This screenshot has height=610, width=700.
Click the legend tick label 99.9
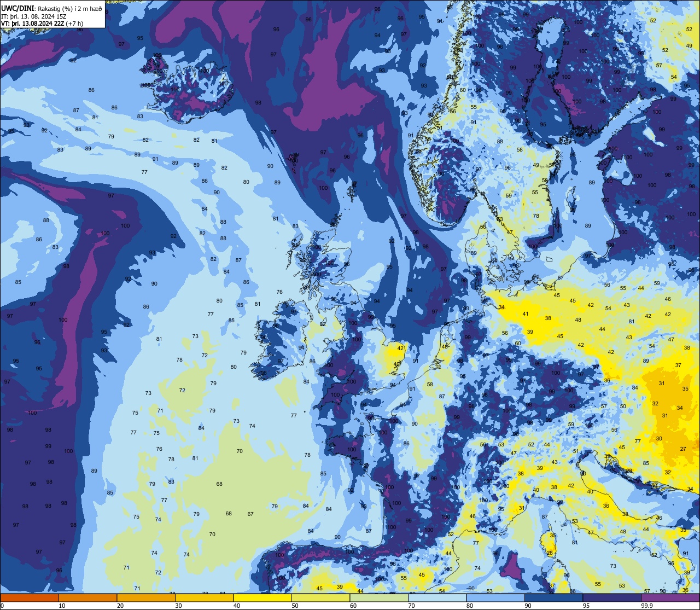(x=647, y=606)
